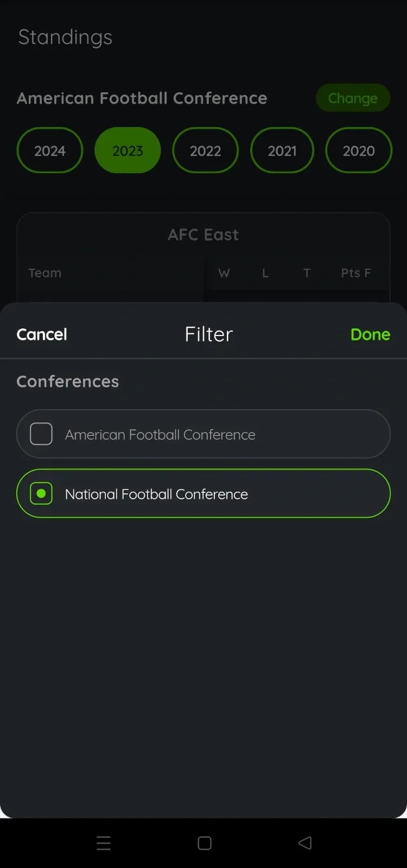
Task: Tap the Standings page title
Action: (x=65, y=37)
